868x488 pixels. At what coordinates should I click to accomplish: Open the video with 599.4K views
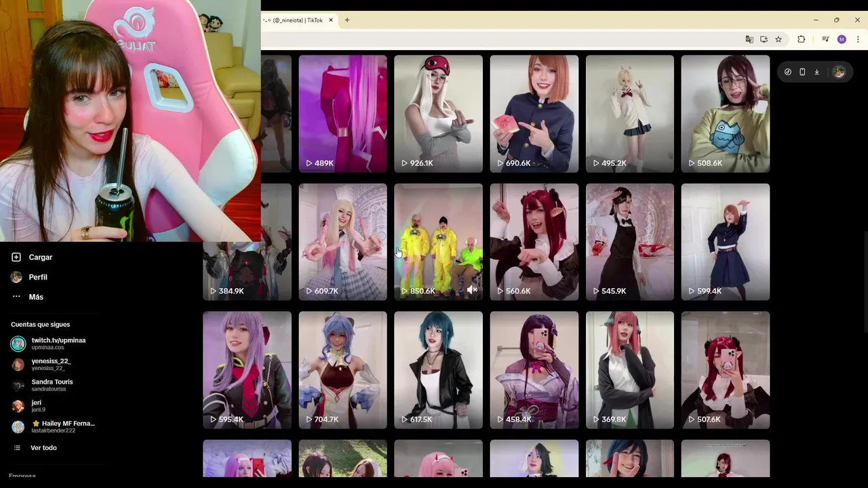pyautogui.click(x=726, y=242)
